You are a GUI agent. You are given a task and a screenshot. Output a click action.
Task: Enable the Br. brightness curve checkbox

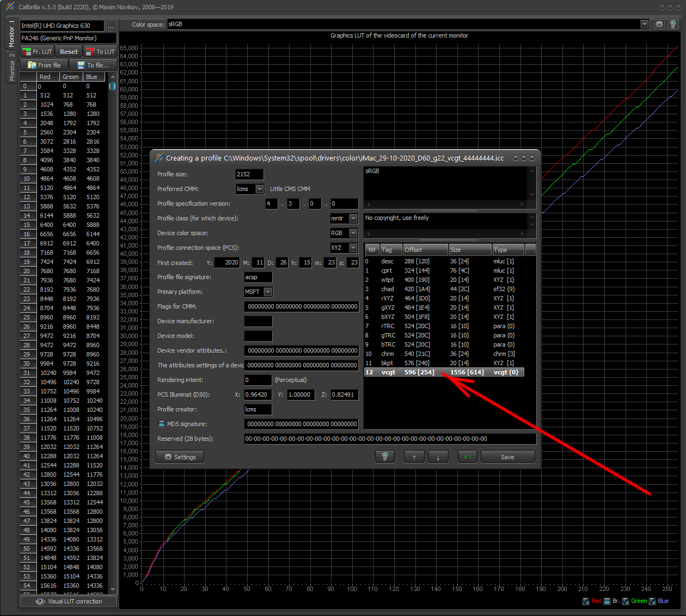[607, 601]
